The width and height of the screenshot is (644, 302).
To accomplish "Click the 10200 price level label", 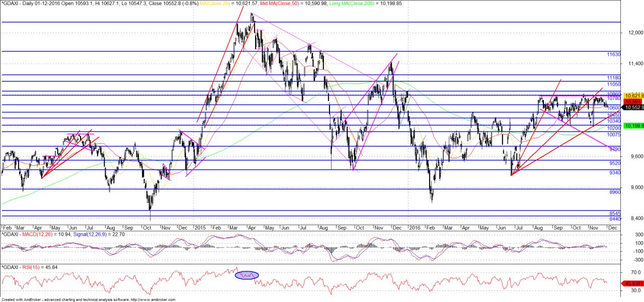I will (614, 128).
